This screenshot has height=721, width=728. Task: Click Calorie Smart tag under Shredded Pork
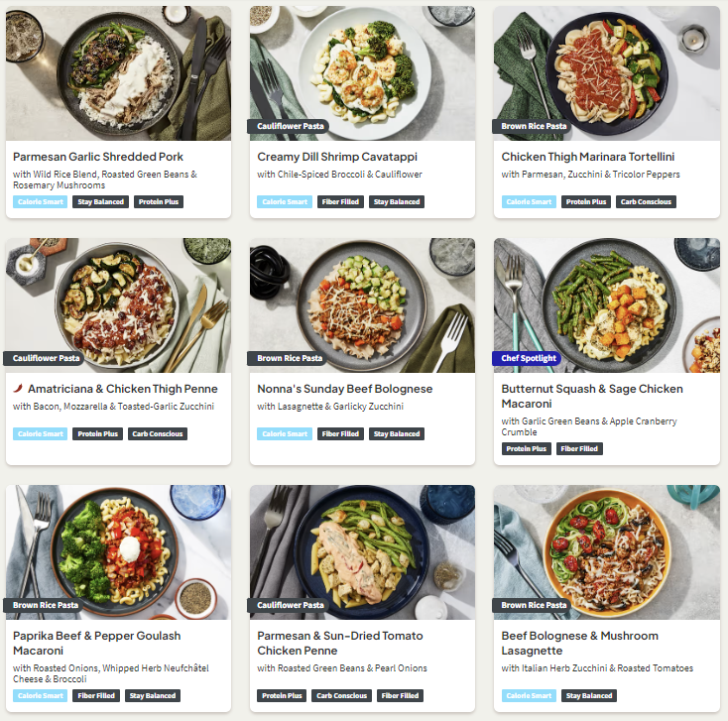[x=41, y=202]
